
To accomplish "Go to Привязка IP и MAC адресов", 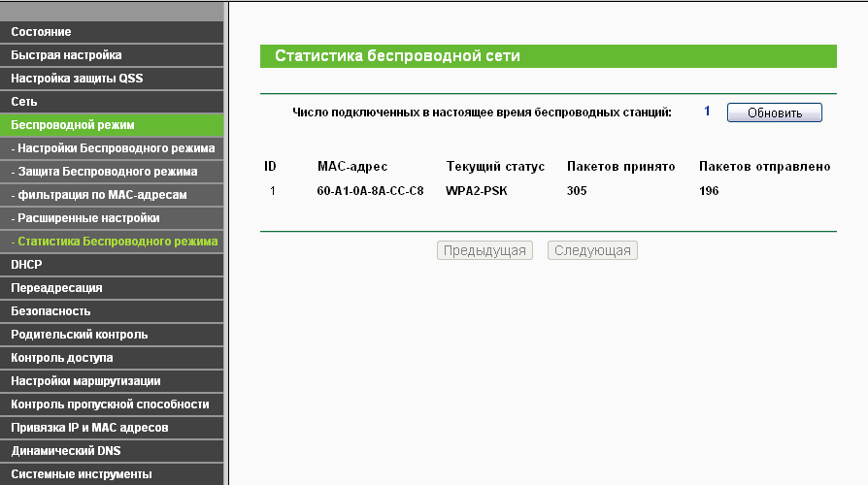I will 112,427.
